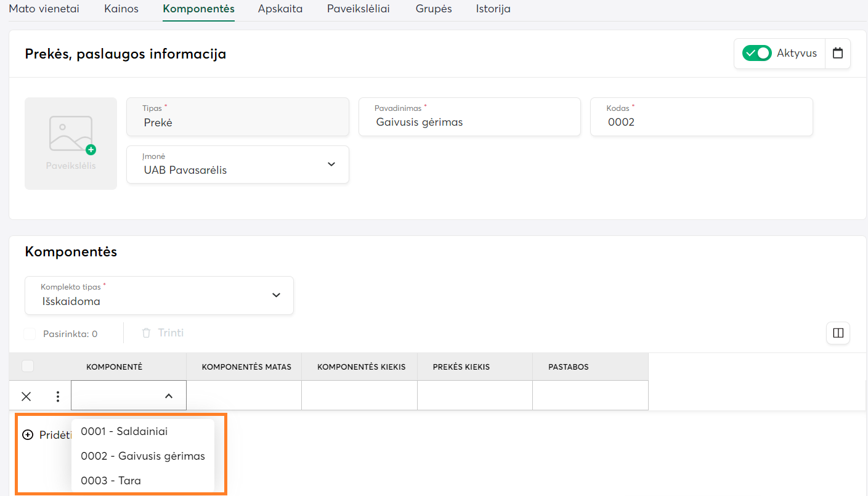Image resolution: width=868 pixels, height=496 pixels.
Task: Check the Pasirinkta select-all checkbox
Action: click(30, 334)
